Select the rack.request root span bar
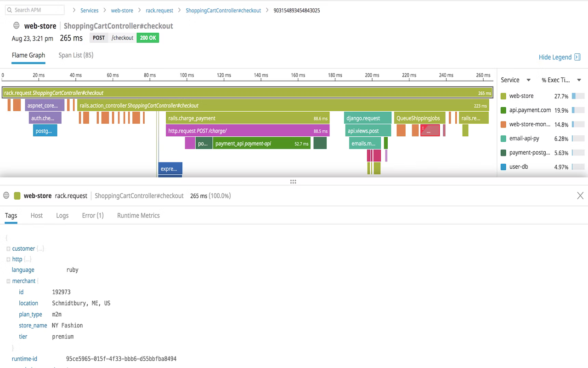Viewport: 588px width, 368px height. [x=247, y=93]
